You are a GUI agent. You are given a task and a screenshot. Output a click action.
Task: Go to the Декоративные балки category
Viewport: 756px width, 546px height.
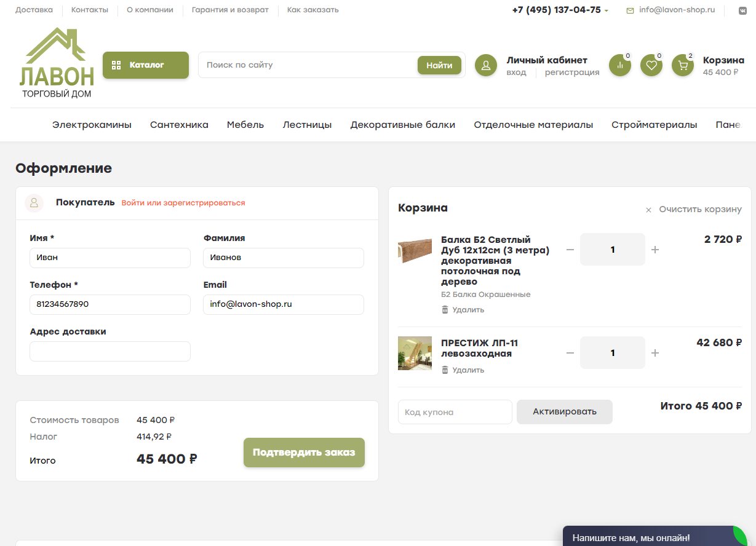click(402, 125)
